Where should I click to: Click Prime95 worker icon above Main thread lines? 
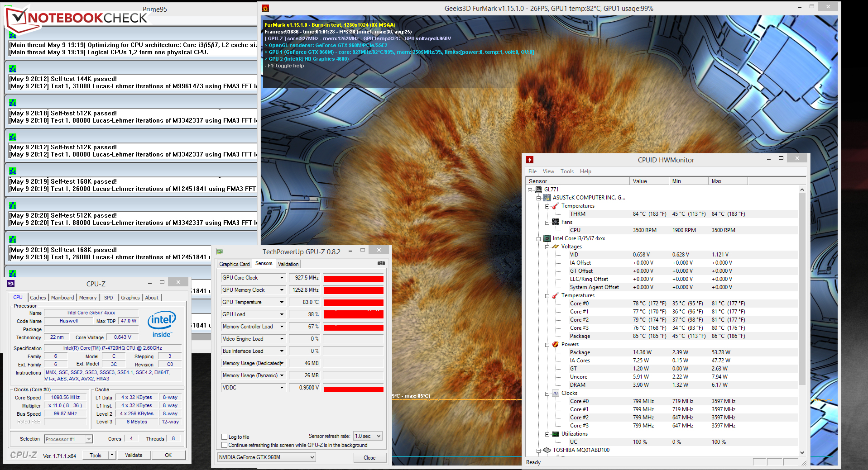pyautogui.click(x=13, y=35)
